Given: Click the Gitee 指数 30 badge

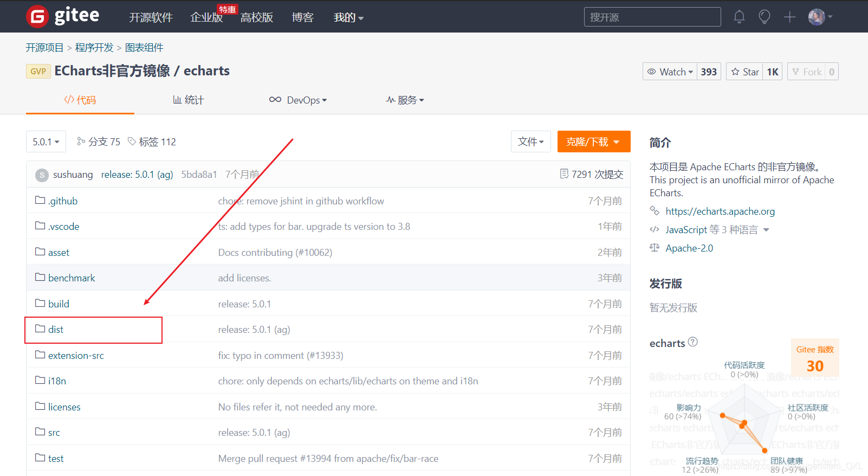Looking at the screenshot, I should [815, 359].
